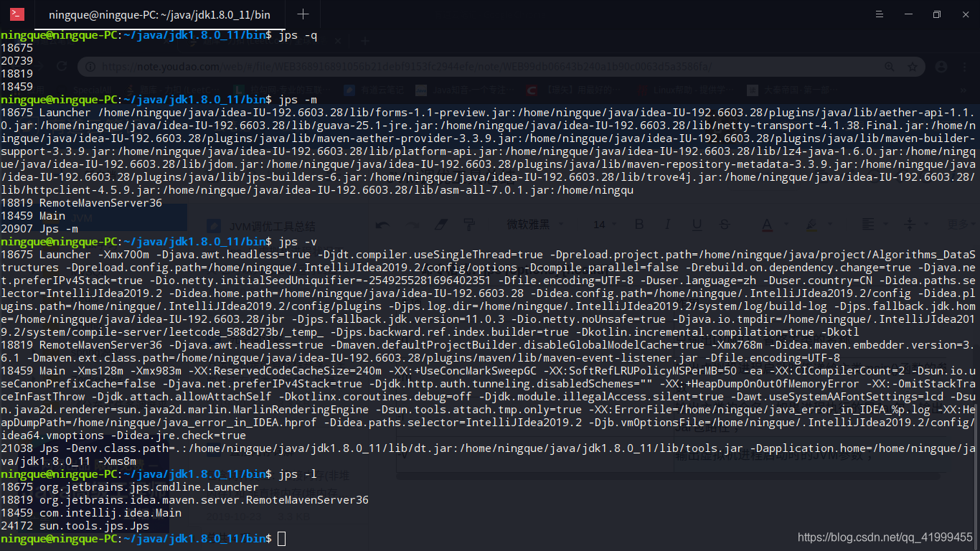Image resolution: width=980 pixels, height=551 pixels.
Task: Maximize the terminal window
Action: (936, 14)
